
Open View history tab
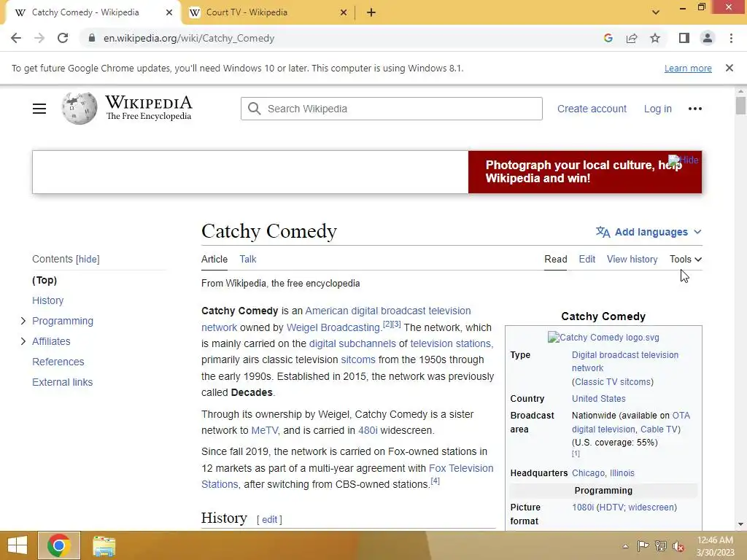click(632, 259)
